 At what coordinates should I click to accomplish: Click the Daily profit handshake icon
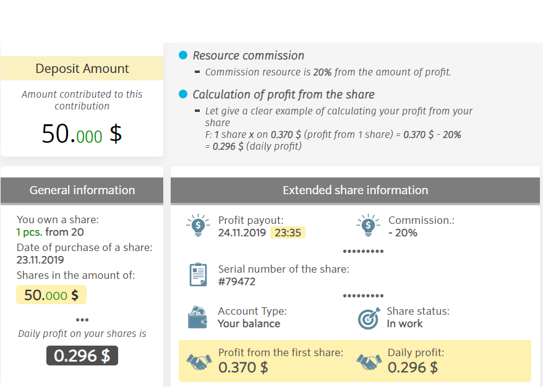pos(369,362)
